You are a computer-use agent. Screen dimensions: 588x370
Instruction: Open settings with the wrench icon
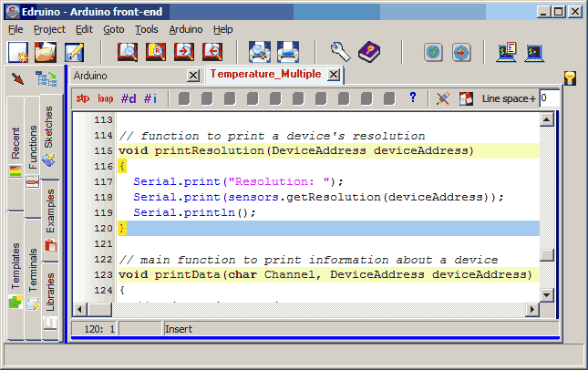click(340, 52)
